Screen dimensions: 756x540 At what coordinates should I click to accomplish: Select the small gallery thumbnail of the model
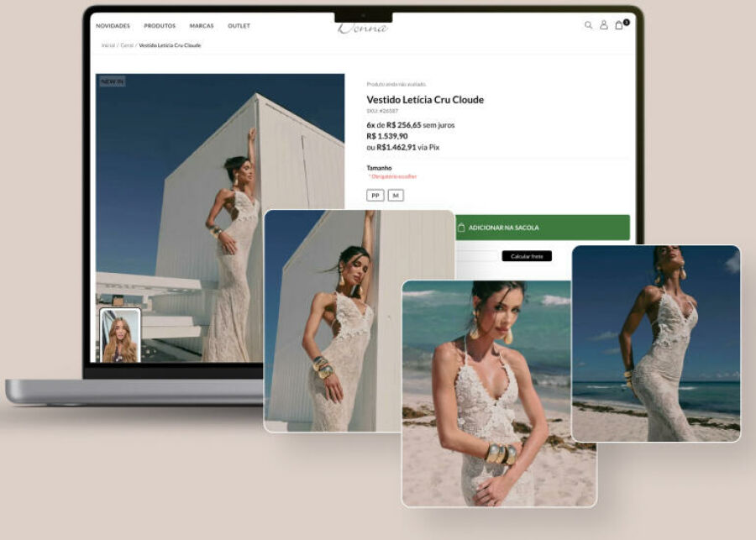coord(122,333)
